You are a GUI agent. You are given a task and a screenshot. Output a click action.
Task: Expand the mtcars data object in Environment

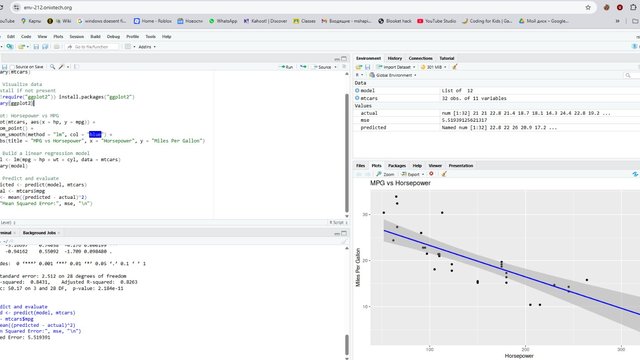point(357,98)
